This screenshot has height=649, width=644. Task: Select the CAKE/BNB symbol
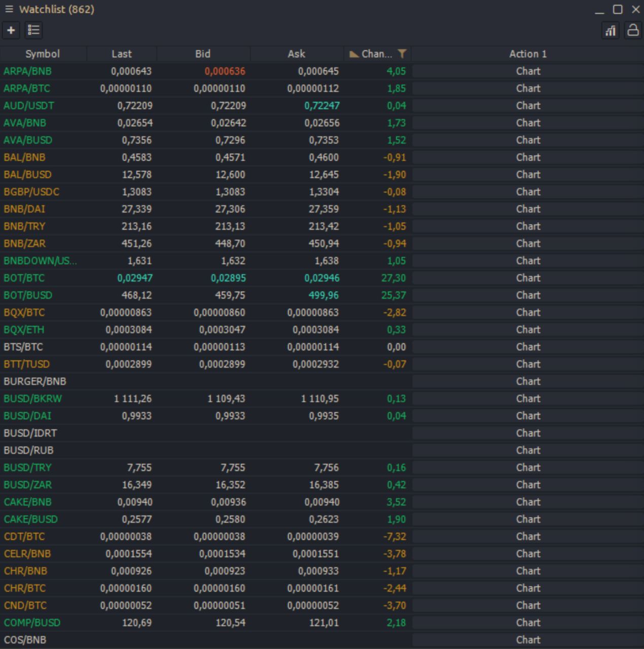[x=28, y=502]
